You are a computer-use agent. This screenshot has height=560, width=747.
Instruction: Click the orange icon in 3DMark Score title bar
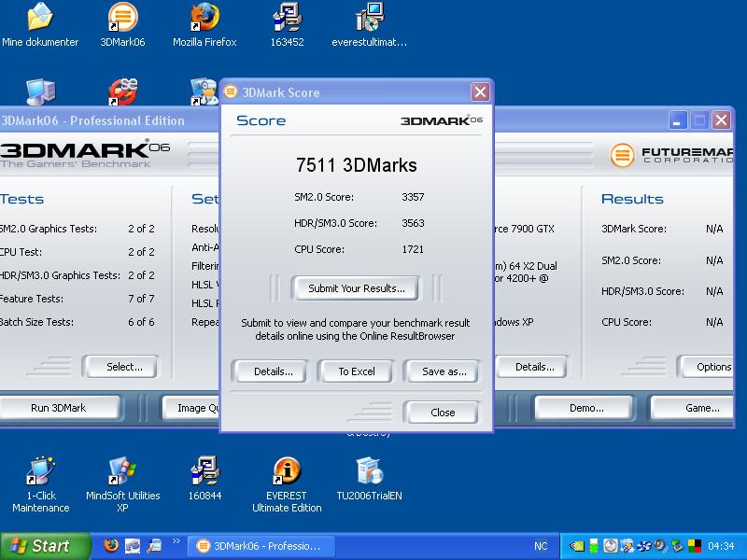point(231,91)
